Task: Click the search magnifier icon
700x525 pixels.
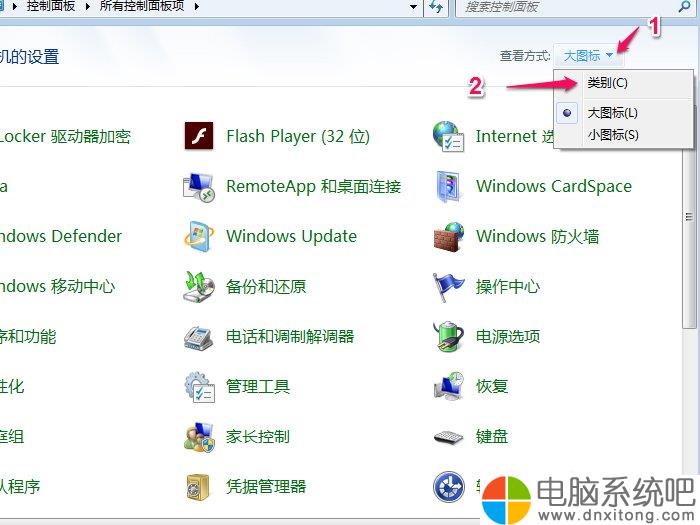Action: tap(684, 7)
